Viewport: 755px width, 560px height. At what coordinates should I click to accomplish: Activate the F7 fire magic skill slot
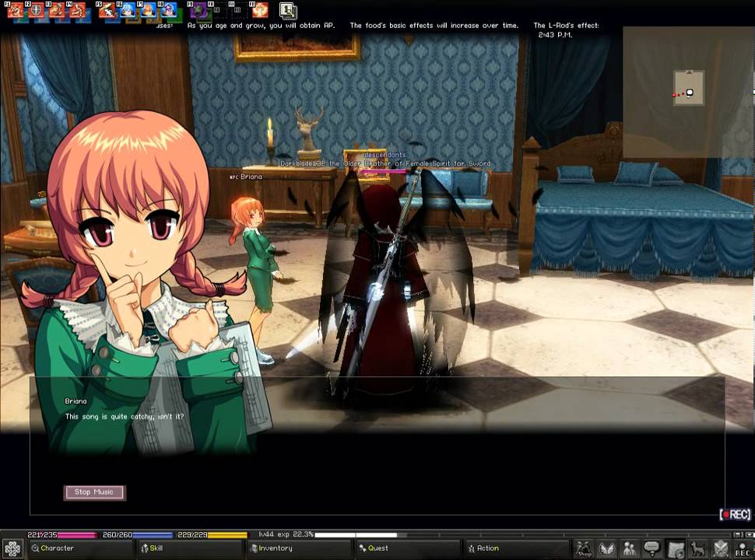pyautogui.click(x=148, y=10)
